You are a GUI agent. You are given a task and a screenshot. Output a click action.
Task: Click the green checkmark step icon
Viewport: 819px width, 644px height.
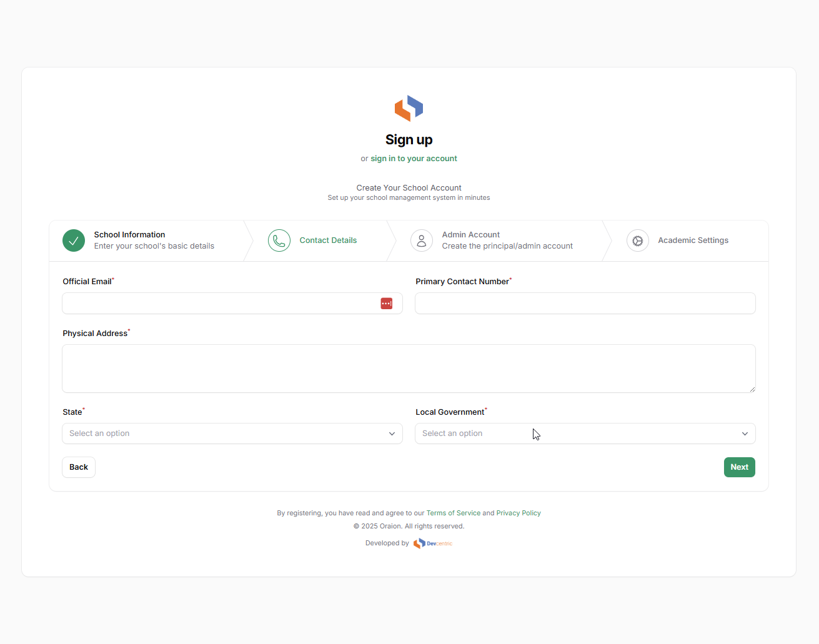[74, 240]
